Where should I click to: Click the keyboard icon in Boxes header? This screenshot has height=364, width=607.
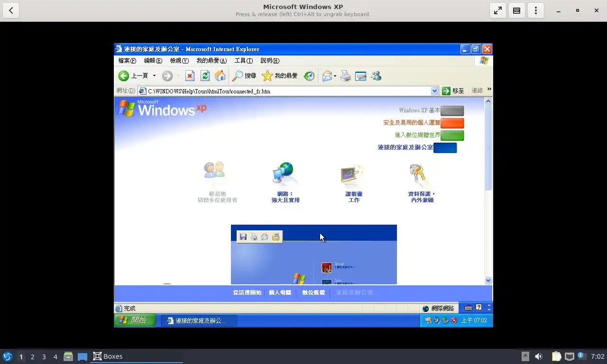point(517,10)
